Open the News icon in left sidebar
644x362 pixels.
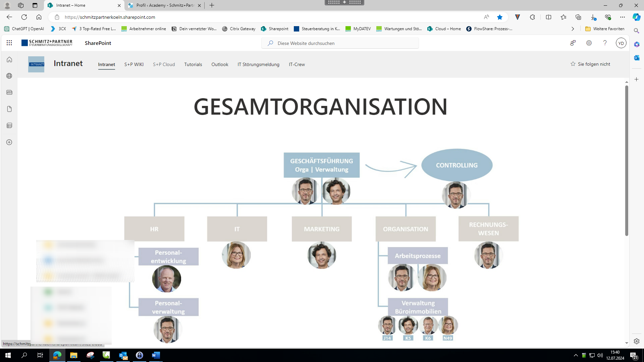click(x=9, y=92)
